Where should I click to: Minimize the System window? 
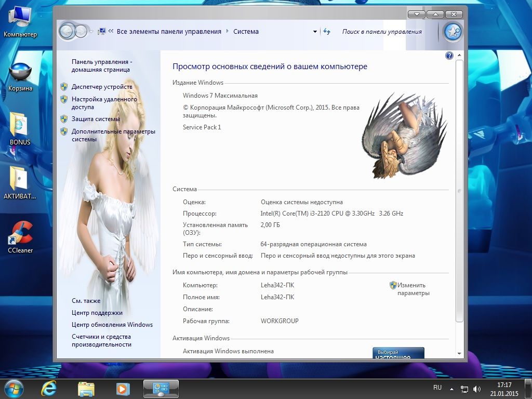[x=416, y=14]
